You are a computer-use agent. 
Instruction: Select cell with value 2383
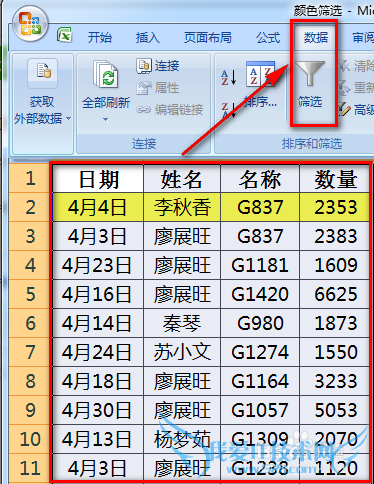(335, 236)
